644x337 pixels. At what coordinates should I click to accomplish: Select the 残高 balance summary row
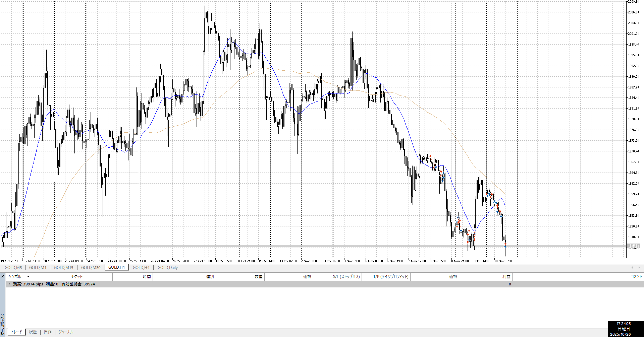(54, 284)
